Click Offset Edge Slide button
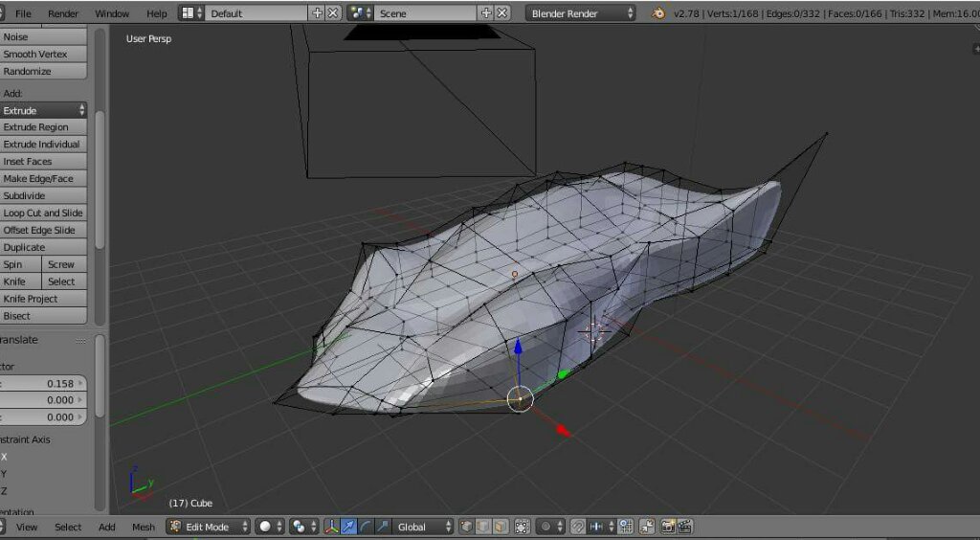The height and width of the screenshot is (540, 980). tap(43, 230)
